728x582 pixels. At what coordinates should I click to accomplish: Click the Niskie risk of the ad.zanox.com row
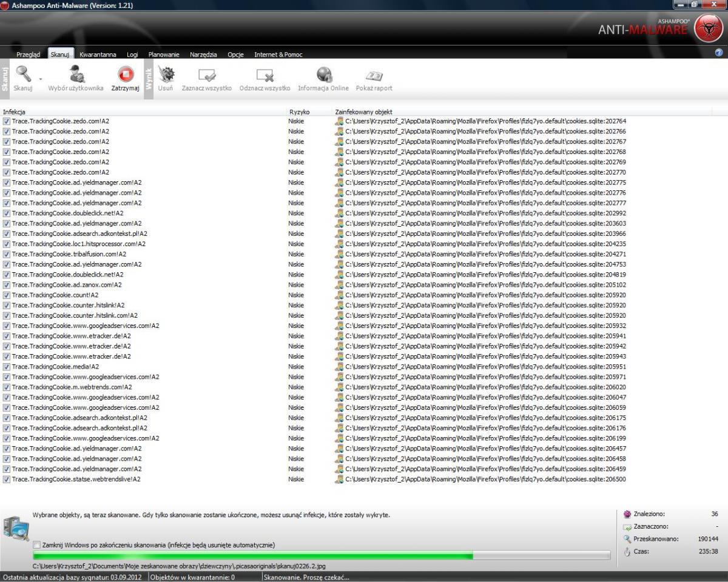(x=296, y=285)
